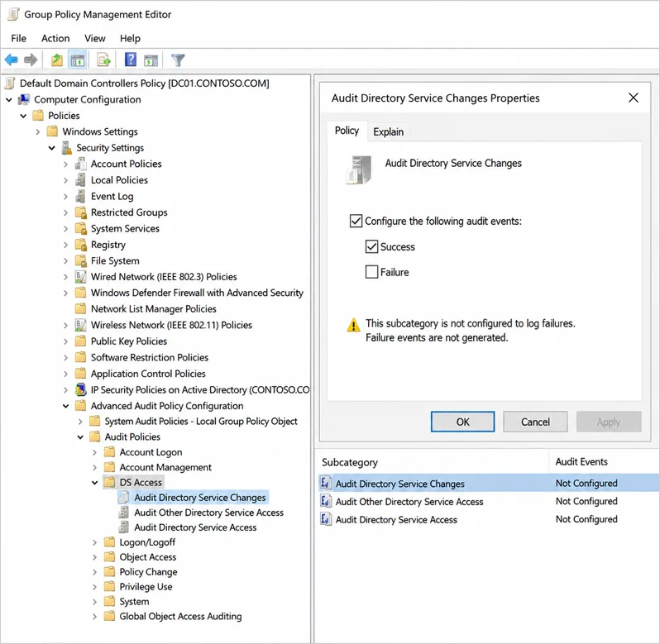Click the Event Log node icon

[x=80, y=196]
